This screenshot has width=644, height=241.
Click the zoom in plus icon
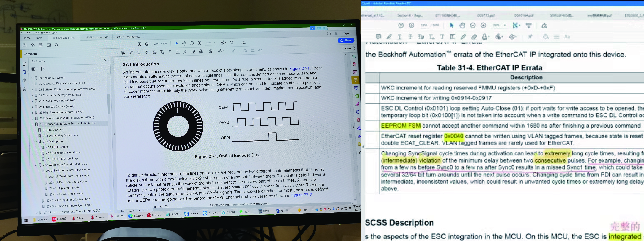[x=199, y=43]
